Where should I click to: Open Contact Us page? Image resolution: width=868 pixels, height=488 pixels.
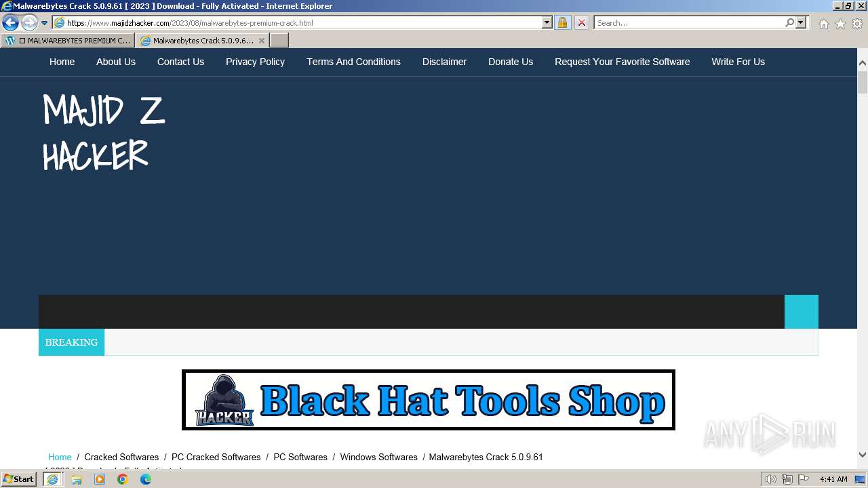pos(180,62)
